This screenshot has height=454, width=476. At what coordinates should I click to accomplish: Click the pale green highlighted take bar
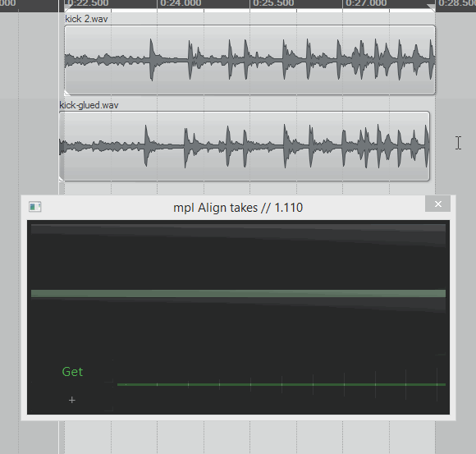pyautogui.click(x=238, y=293)
